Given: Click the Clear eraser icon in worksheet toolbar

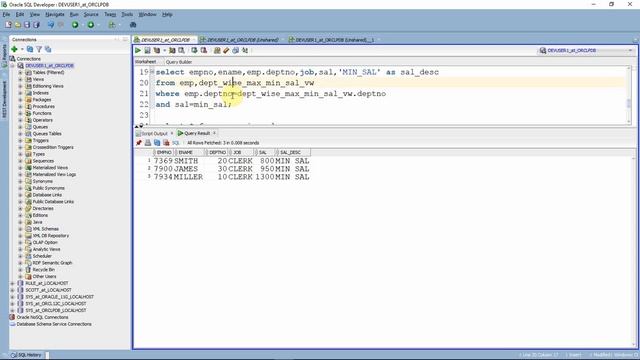Looking at the screenshot, I should [x=226, y=51].
